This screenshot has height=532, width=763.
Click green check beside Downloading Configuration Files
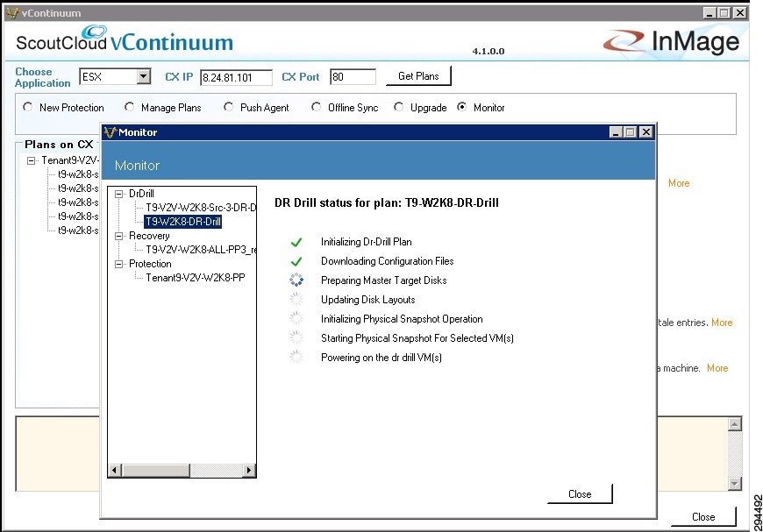coord(296,262)
